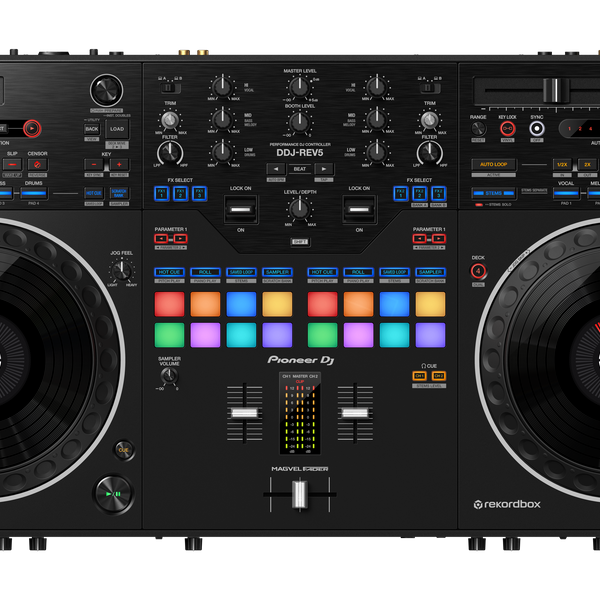Raise pitch with the KEY plus button
The width and height of the screenshot is (600, 600).
click(x=119, y=165)
